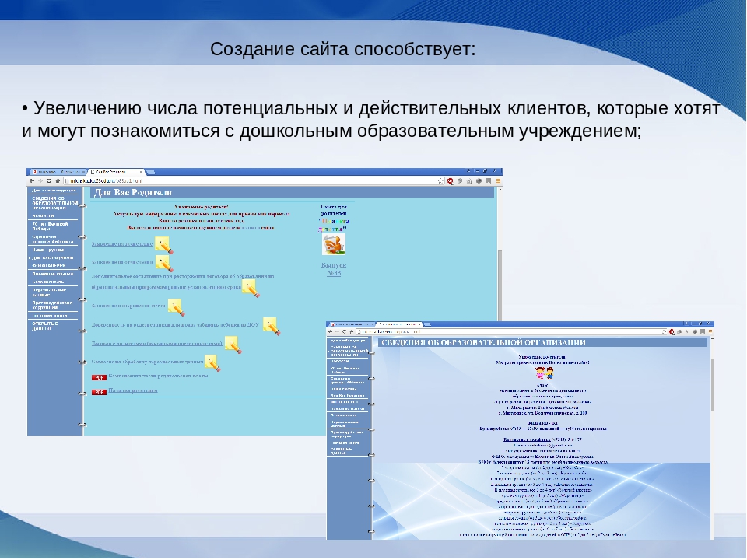Image resolution: width=747 pixels, height=560 pixels.
Task: Click pencil note beside Заявление об отчислении
Action: click(x=163, y=264)
